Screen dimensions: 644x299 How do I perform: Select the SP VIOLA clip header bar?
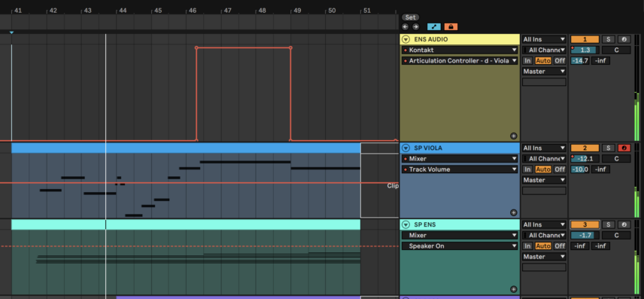pyautogui.click(x=186, y=148)
